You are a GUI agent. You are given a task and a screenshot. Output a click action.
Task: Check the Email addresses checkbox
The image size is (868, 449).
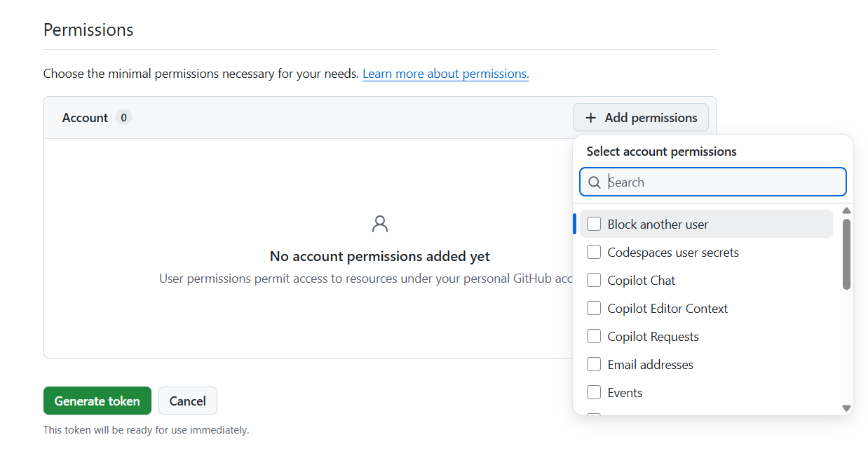coord(594,365)
